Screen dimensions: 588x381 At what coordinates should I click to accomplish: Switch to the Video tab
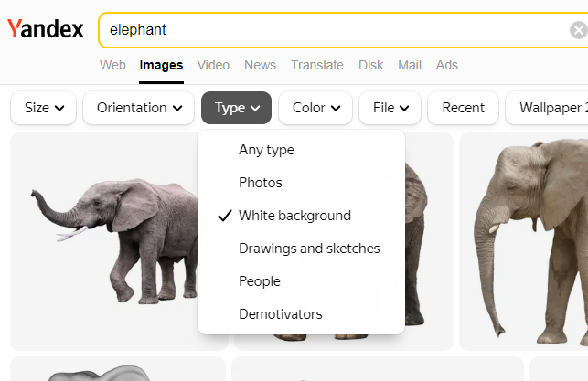pos(213,65)
